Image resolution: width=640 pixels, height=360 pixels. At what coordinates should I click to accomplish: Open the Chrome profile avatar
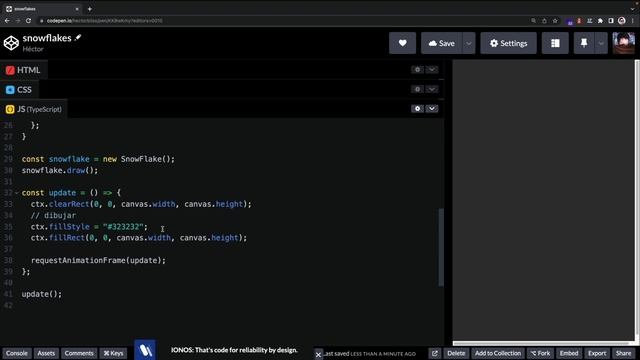tap(622, 20)
